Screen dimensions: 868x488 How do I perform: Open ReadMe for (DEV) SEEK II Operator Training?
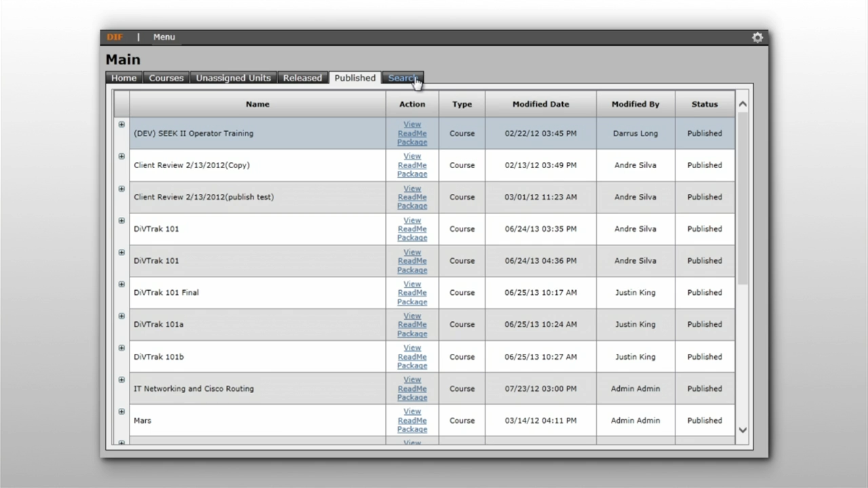tap(412, 134)
